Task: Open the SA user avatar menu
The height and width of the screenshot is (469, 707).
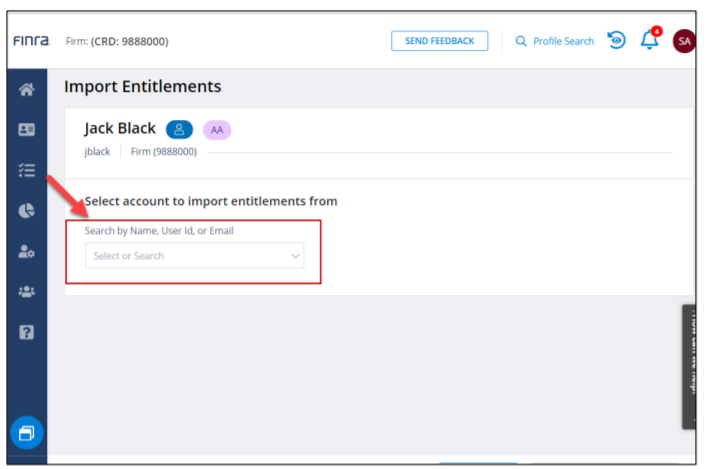Action: [684, 41]
